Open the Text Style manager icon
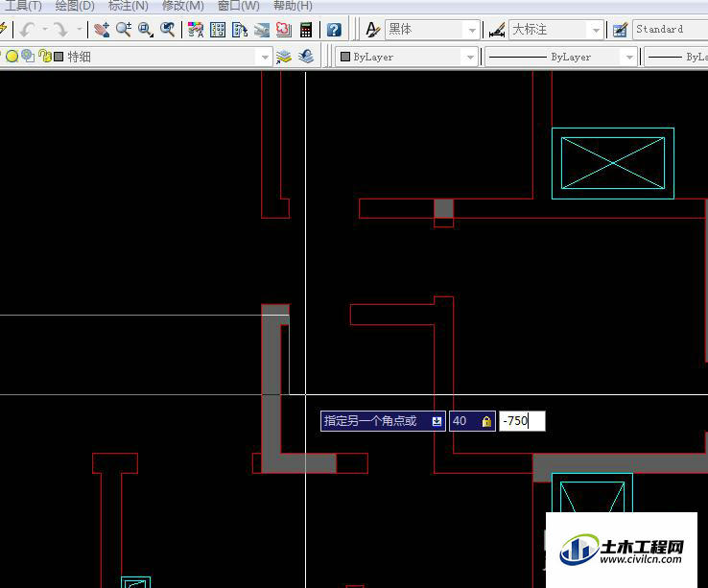708x588 pixels. point(372,30)
